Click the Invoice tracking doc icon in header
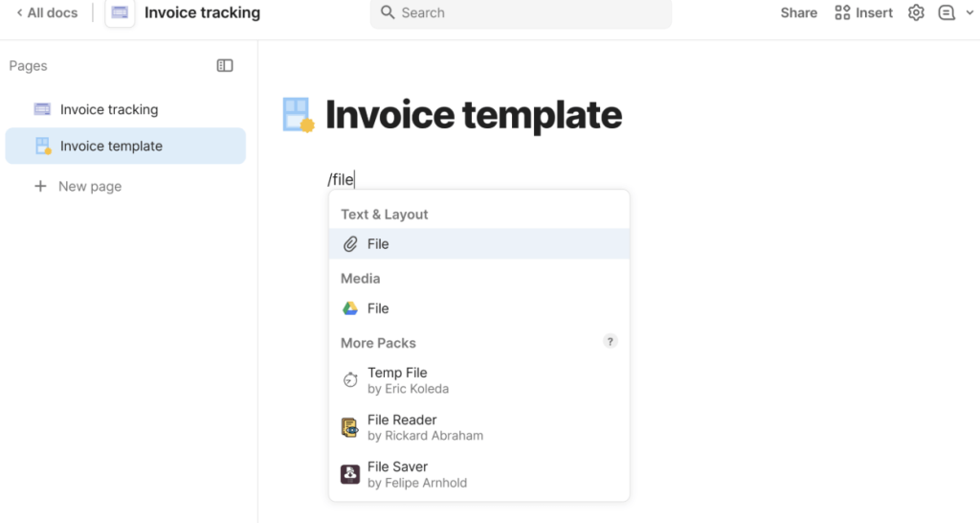980x523 pixels. [x=120, y=12]
